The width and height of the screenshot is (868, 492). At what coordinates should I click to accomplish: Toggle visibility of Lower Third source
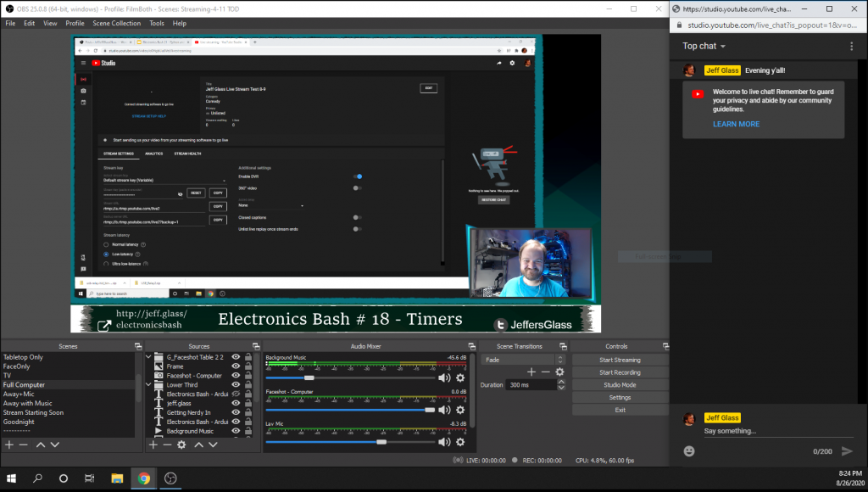(x=236, y=384)
